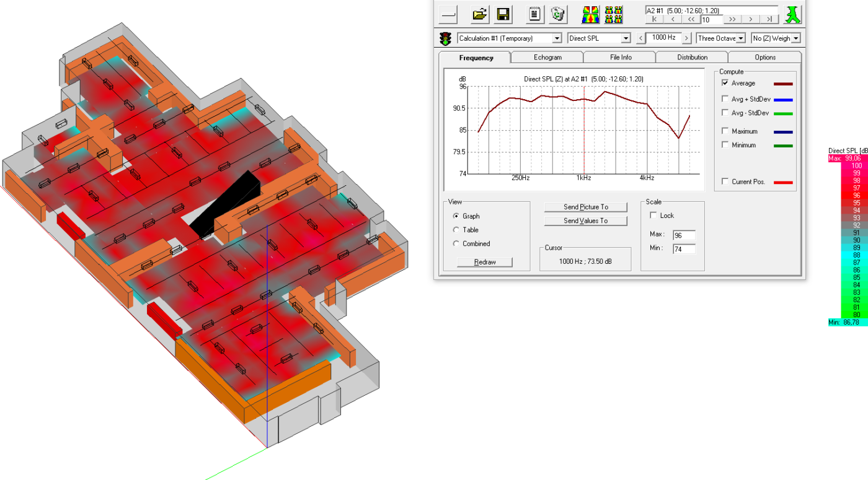
Task: Click the green walking man icon
Action: point(793,14)
